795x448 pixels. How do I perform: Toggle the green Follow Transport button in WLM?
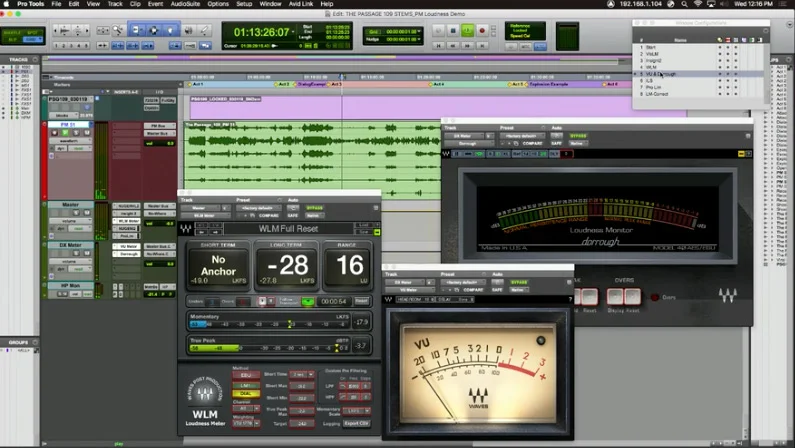click(308, 302)
